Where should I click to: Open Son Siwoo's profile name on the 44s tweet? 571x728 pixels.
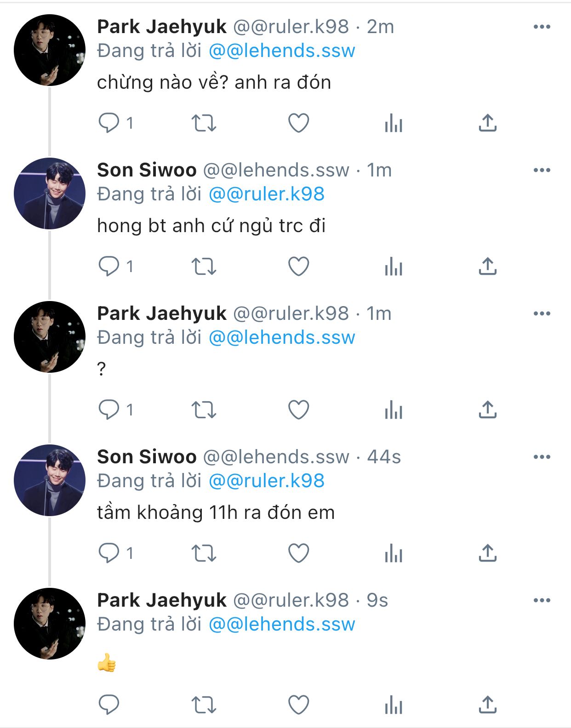click(147, 457)
